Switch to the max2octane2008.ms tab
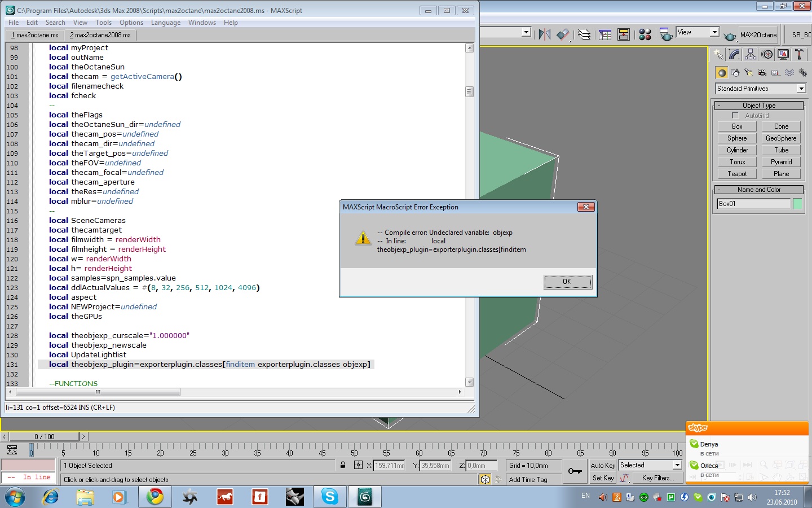Viewport: 812px width, 508px height. (x=100, y=35)
